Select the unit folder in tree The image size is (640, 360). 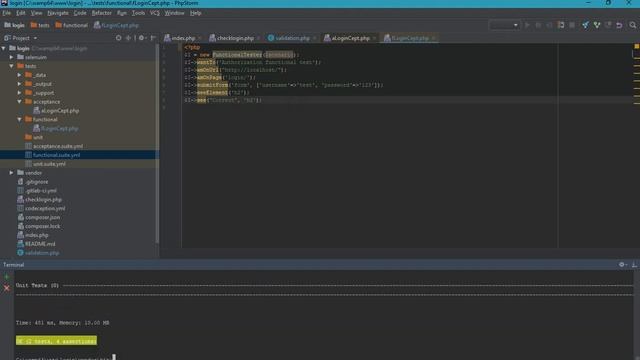34,138
